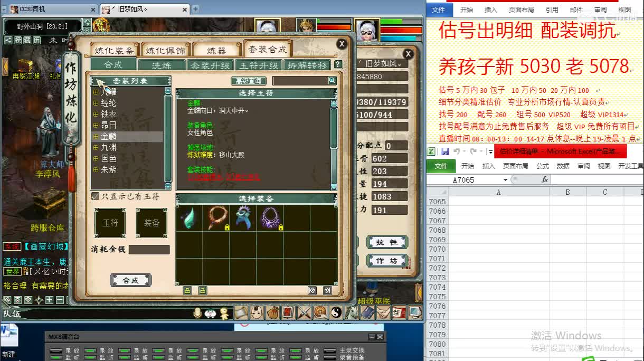644x361 pixels.
Task: Select the locked orange necklace equipment item
Action: 216,218
